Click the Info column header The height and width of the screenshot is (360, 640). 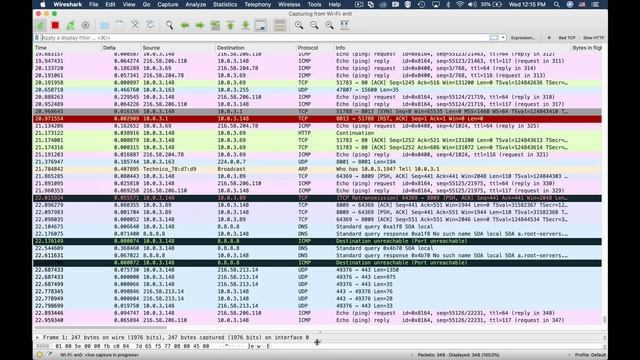pos(452,48)
